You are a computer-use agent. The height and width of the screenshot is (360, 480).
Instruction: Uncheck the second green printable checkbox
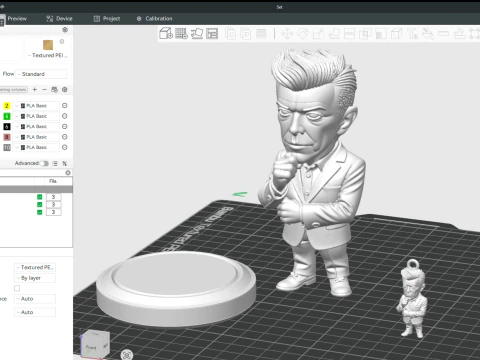(40, 205)
